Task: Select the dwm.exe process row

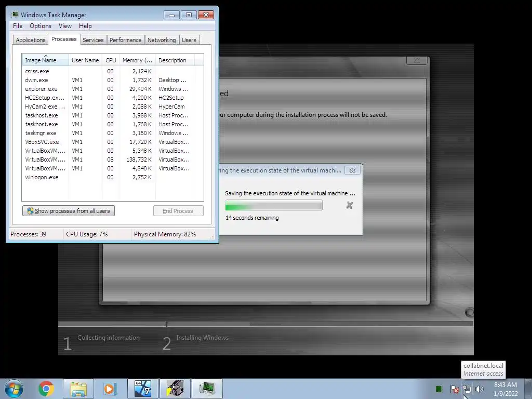Action: (x=113, y=80)
